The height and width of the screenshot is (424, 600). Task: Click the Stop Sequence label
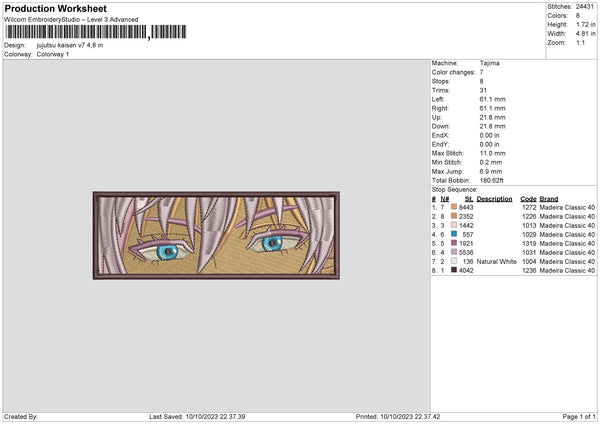point(454,189)
